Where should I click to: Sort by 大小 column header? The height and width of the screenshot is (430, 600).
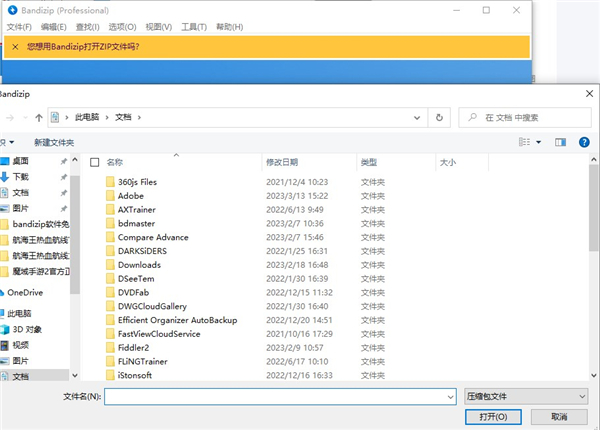click(x=448, y=162)
